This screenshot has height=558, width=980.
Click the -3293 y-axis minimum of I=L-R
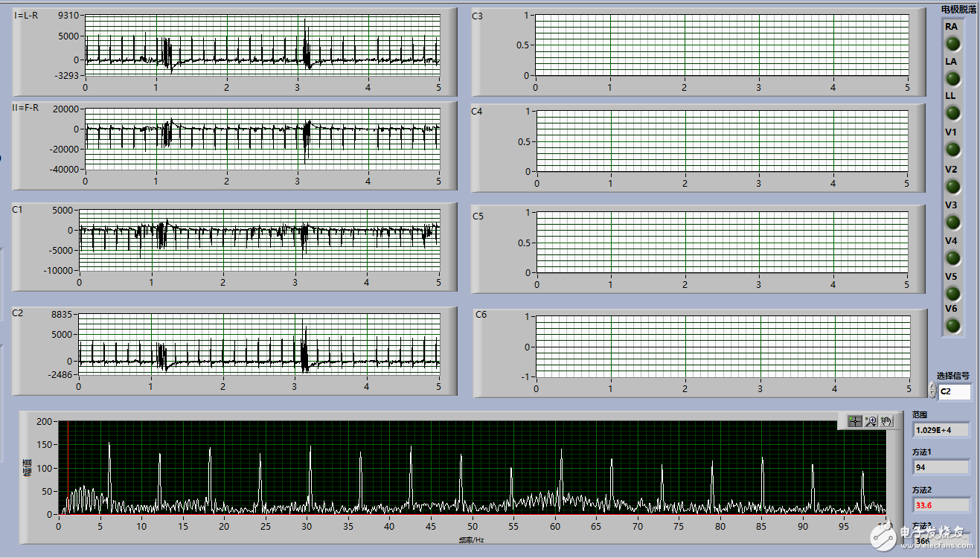67,75
